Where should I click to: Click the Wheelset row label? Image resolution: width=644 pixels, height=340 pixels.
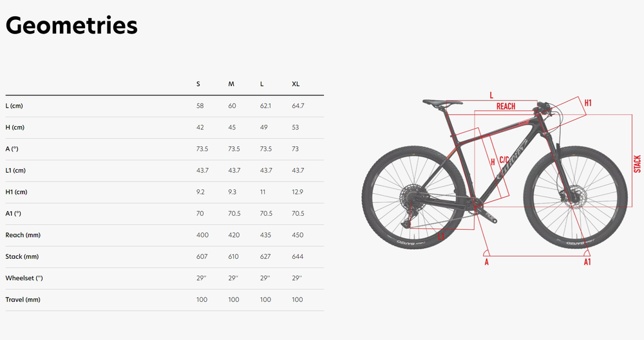(x=24, y=278)
